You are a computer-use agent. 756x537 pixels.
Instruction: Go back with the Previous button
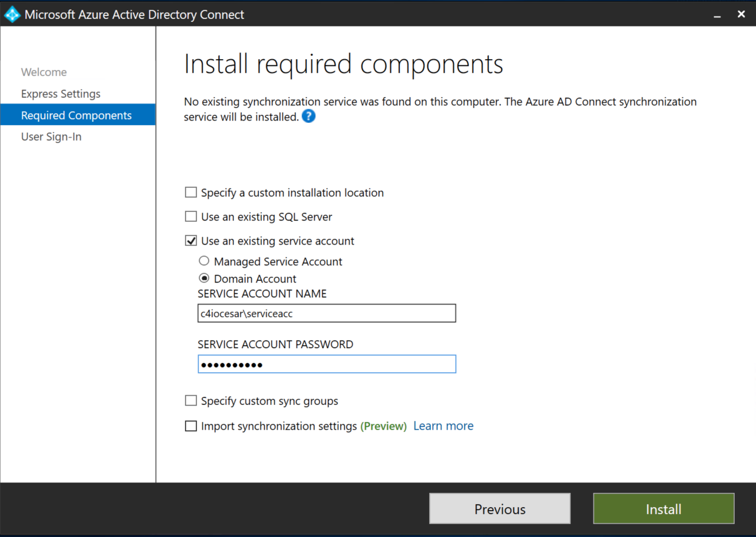tap(500, 509)
